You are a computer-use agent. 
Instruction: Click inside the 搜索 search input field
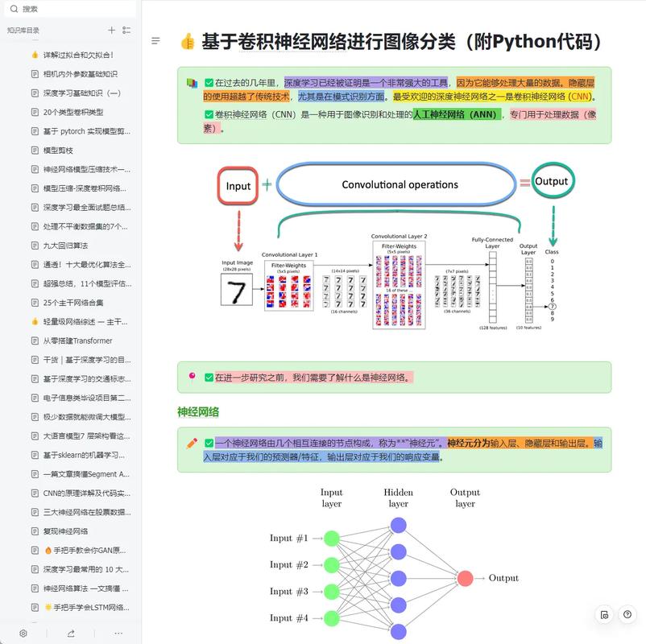click(x=48, y=9)
